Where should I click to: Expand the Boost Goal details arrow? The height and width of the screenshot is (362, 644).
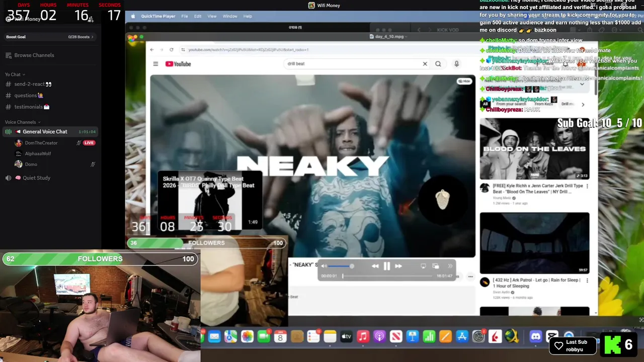(92, 37)
